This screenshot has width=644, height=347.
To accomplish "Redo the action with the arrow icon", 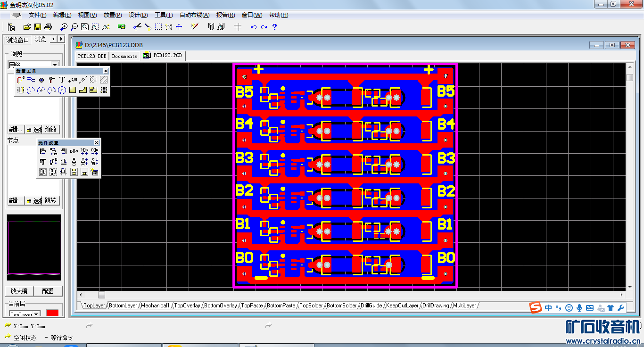I will (264, 27).
